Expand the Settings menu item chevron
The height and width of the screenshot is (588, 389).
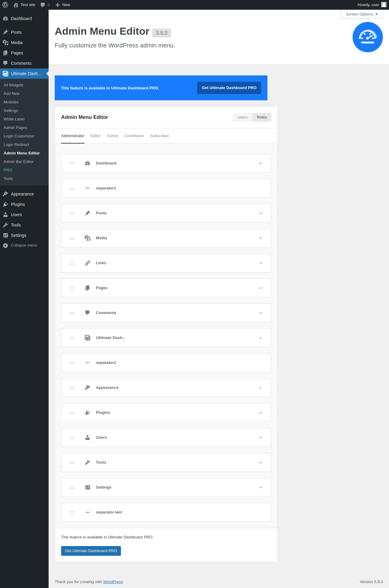(260, 487)
